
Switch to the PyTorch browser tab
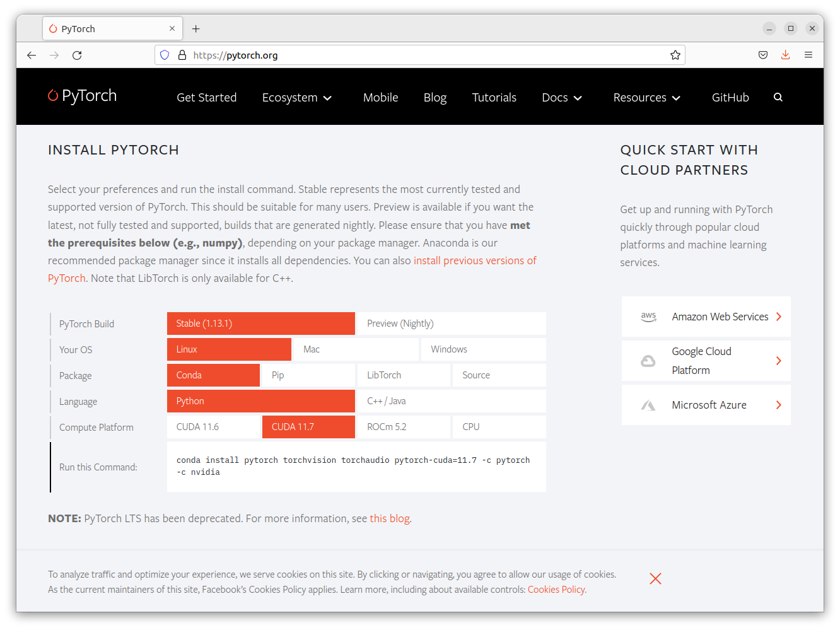tap(113, 29)
